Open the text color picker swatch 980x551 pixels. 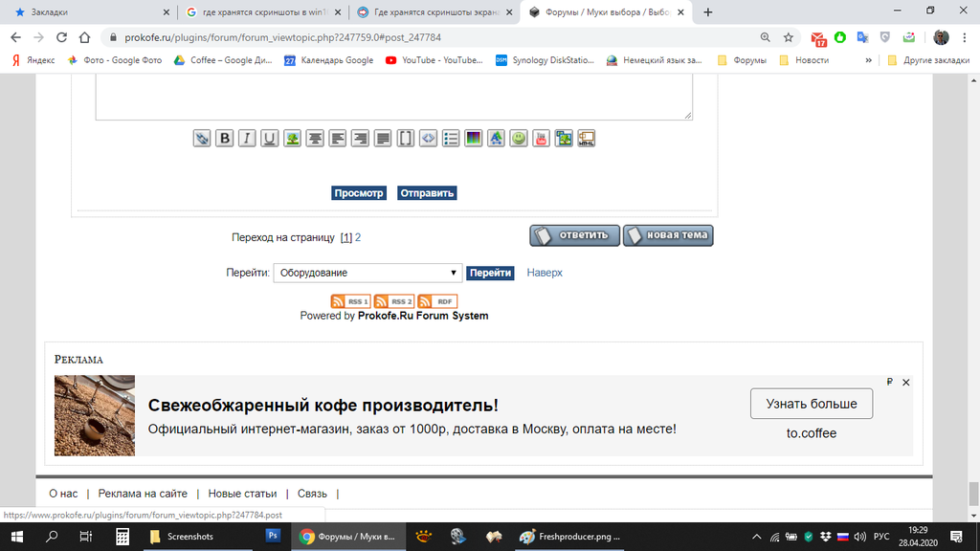coord(473,138)
